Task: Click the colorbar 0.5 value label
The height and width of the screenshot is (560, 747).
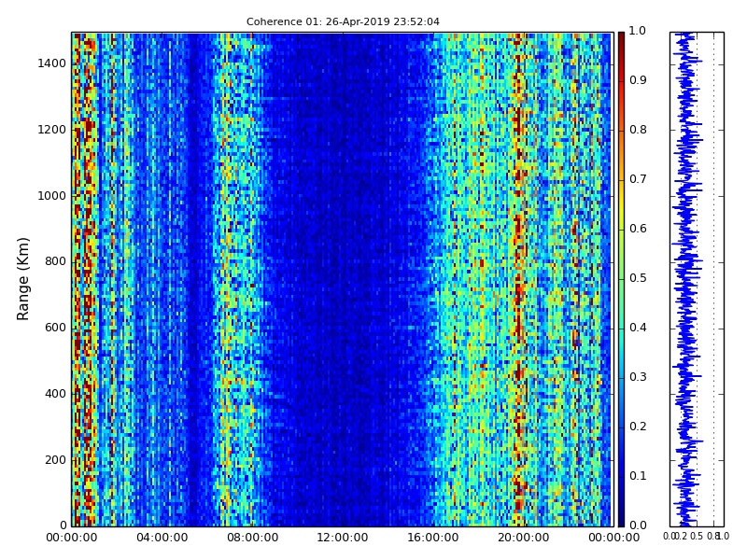Action: 638,278
